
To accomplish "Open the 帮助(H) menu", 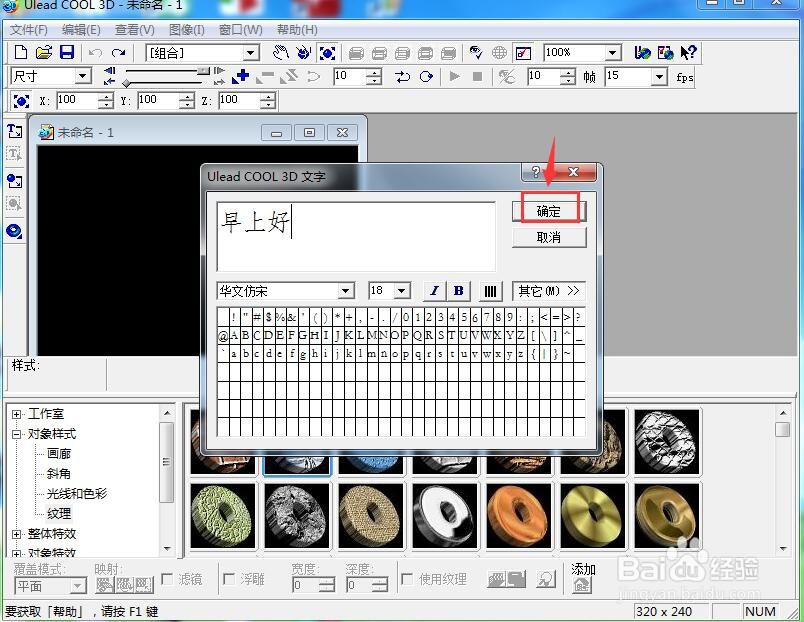I will (x=297, y=30).
